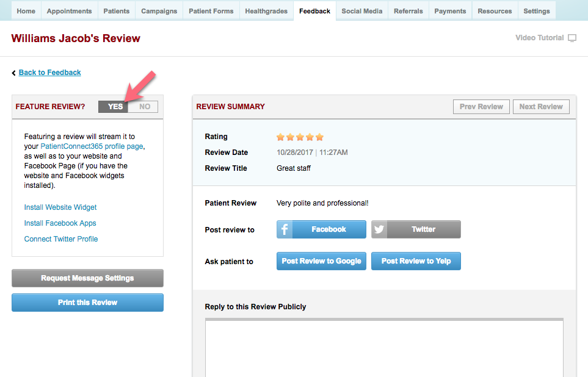This screenshot has width=588, height=377.
Task: Open the Settings tab
Action: 536,11
